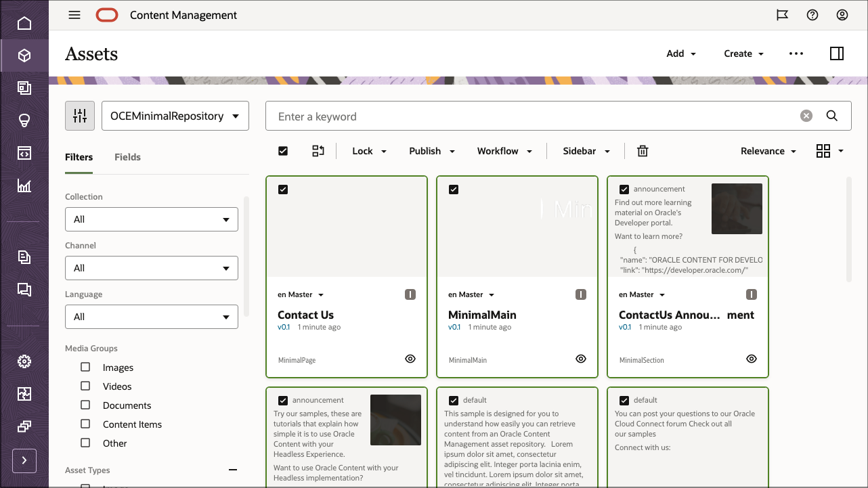868x488 pixels.
Task: Open the Collection filter dropdown
Action: pos(151,219)
